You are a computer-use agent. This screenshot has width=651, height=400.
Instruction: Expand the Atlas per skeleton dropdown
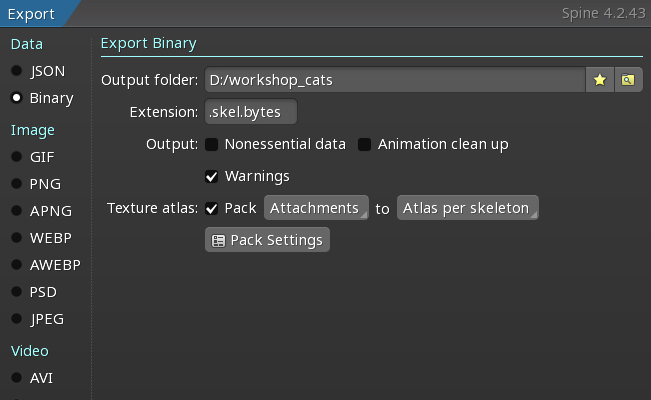tap(468, 208)
